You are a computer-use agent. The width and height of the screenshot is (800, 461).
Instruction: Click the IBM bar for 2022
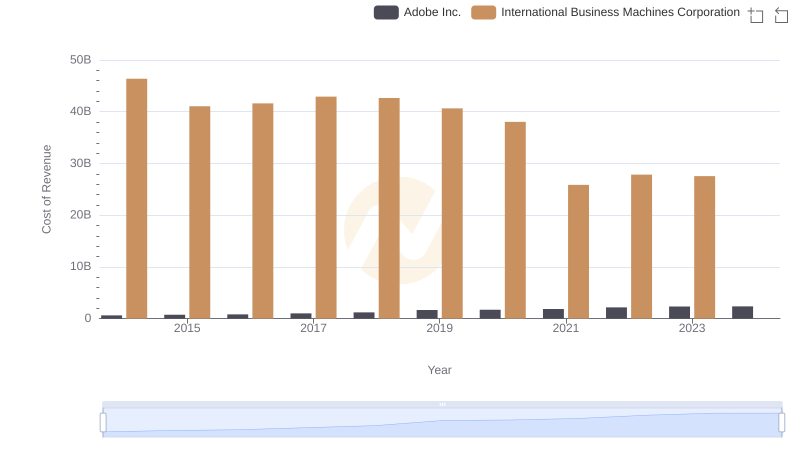(x=641, y=246)
